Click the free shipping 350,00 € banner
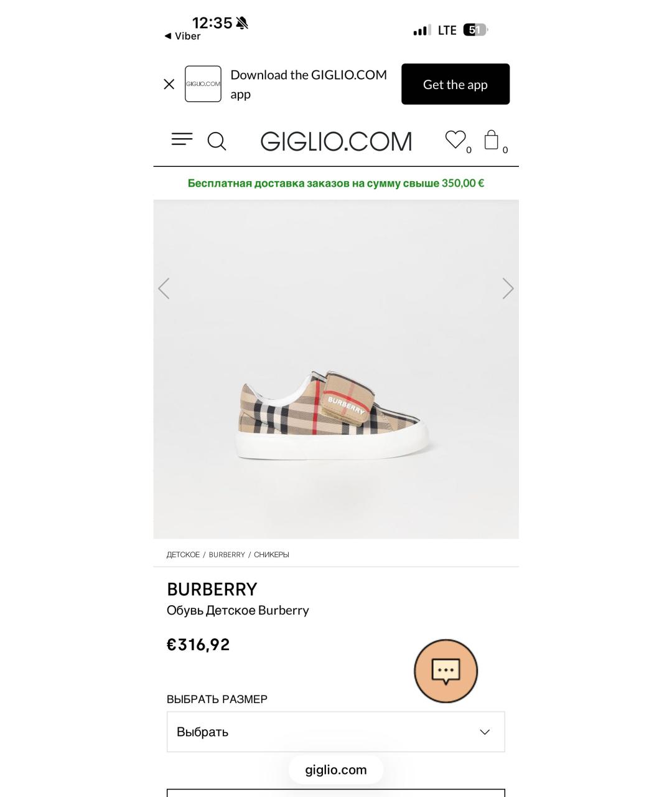672x797 pixels. (336, 182)
